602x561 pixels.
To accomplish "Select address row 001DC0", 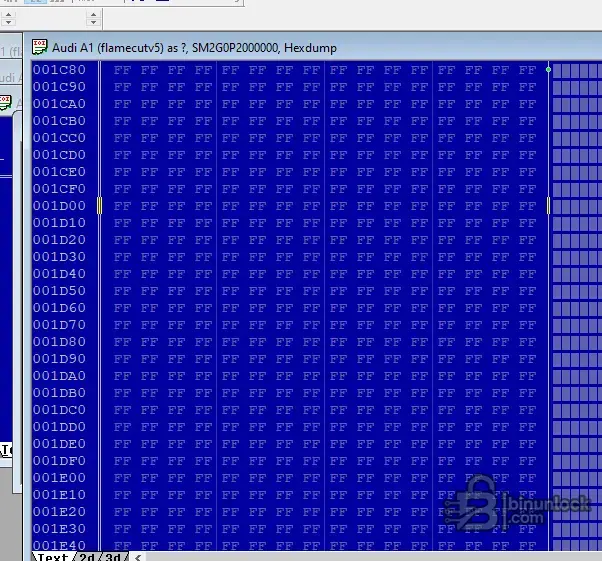I will (59, 410).
